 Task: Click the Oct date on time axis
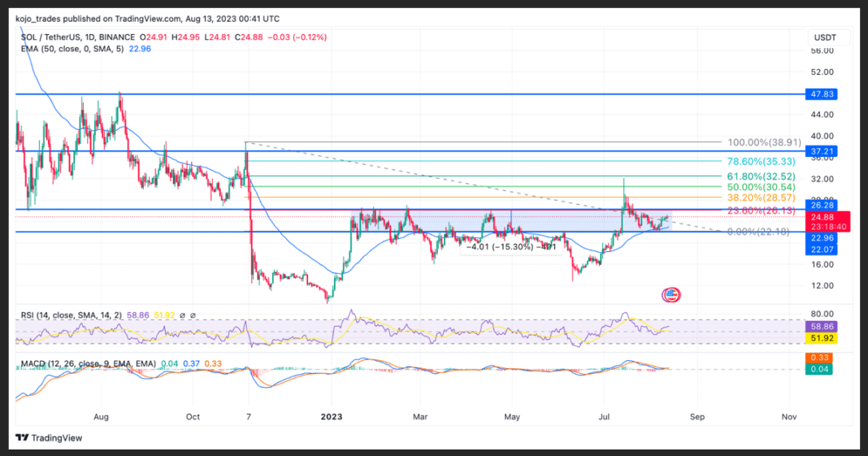point(193,417)
